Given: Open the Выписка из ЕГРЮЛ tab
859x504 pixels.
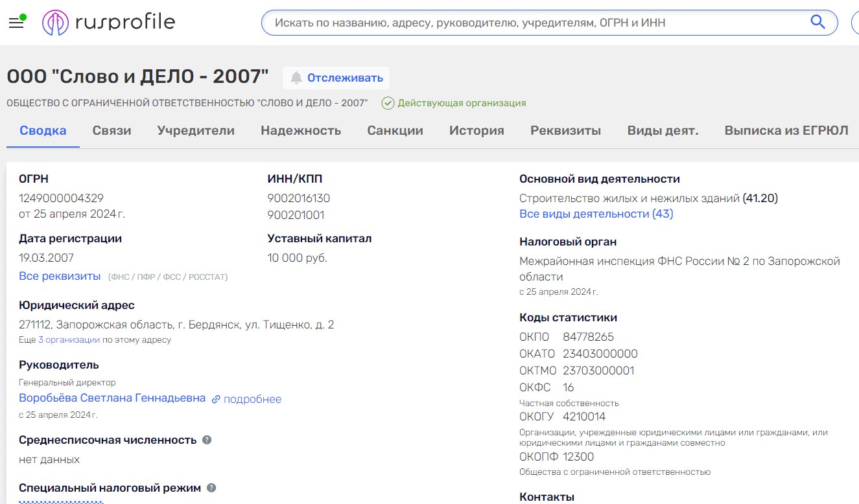Looking at the screenshot, I should tap(786, 130).
